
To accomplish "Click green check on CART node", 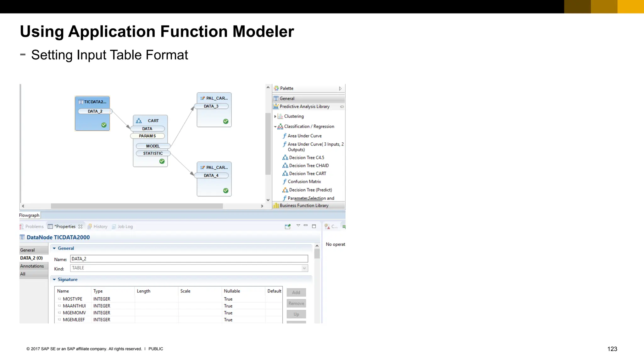I will (x=162, y=161).
